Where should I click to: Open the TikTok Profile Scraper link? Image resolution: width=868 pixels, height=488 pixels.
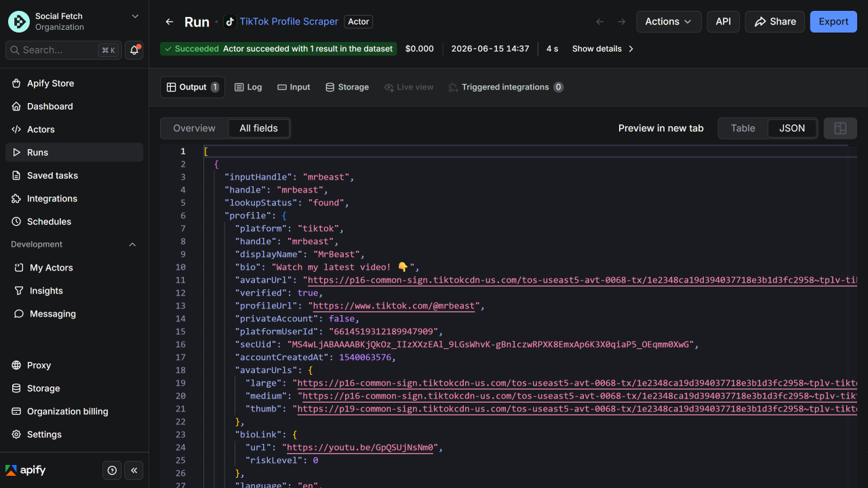tap(289, 22)
